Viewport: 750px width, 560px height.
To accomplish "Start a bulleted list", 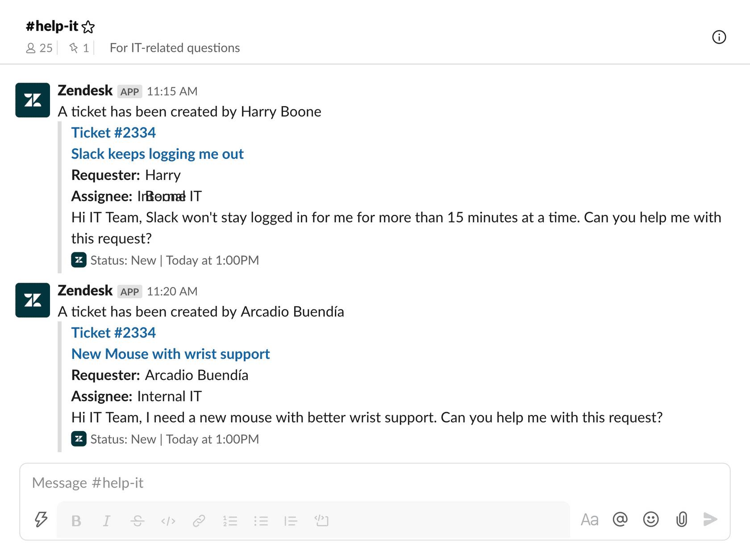I will tap(261, 521).
